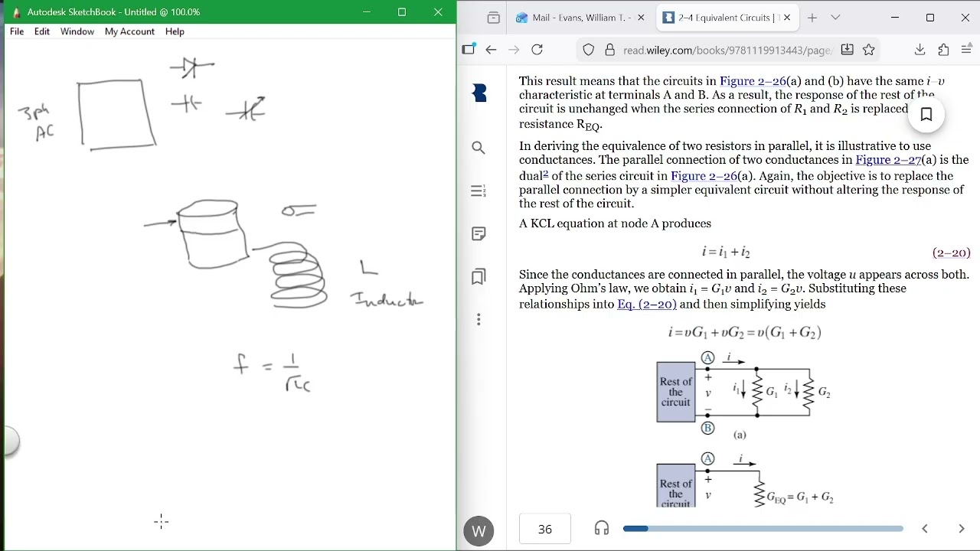Screen dimensions: 980x551
Task: Focus the read.wiley.com address bar
Action: (727, 50)
